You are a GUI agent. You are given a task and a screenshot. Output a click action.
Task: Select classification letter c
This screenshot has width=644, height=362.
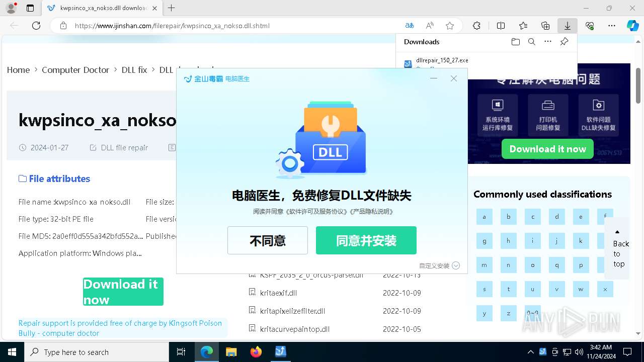point(533,217)
